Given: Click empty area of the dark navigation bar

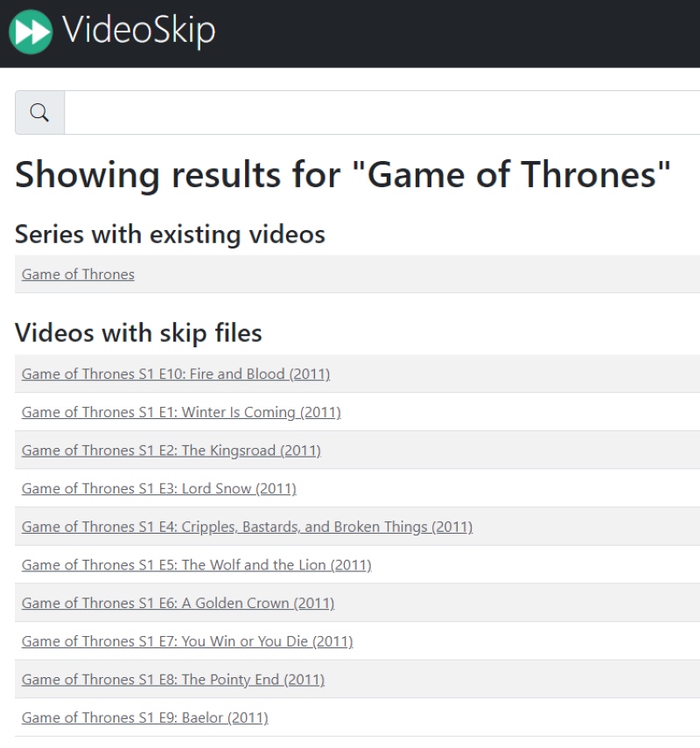Looking at the screenshot, I should [458, 33].
